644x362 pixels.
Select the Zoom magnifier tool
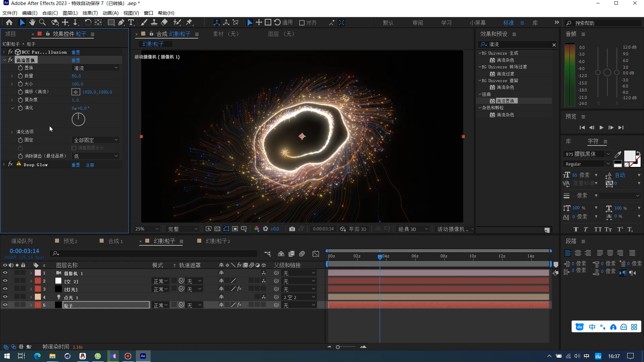(42, 22)
